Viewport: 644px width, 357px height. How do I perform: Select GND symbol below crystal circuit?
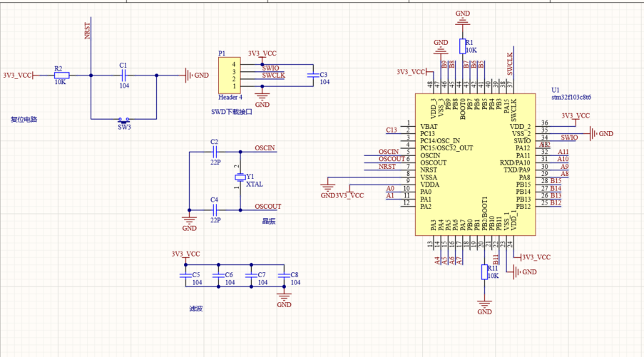tap(189, 222)
